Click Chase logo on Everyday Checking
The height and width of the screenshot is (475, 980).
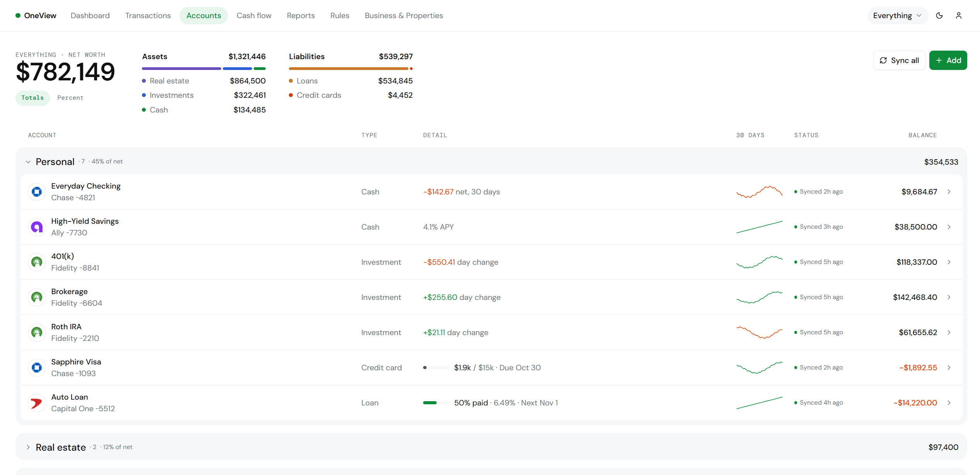pyautogui.click(x=37, y=192)
